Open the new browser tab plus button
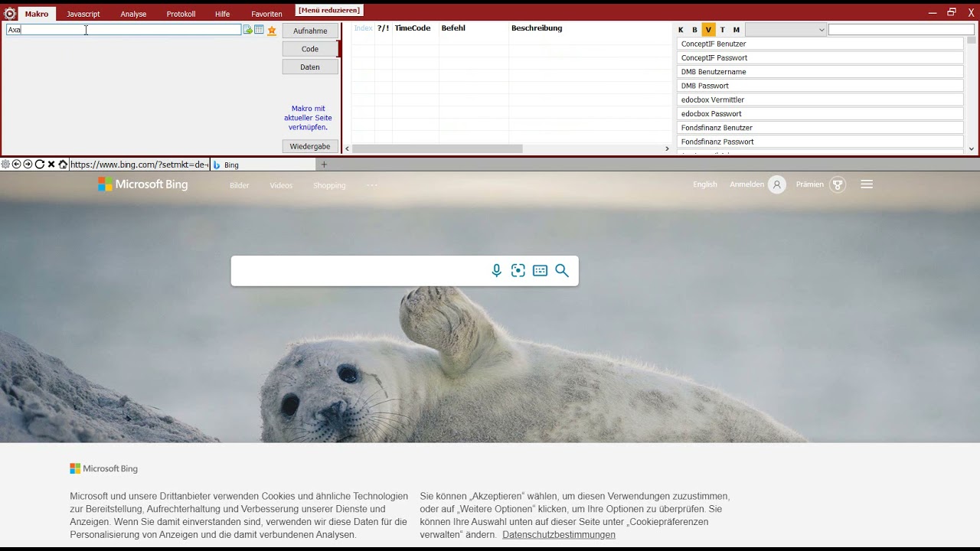Screen dimensions: 980x551 point(324,165)
